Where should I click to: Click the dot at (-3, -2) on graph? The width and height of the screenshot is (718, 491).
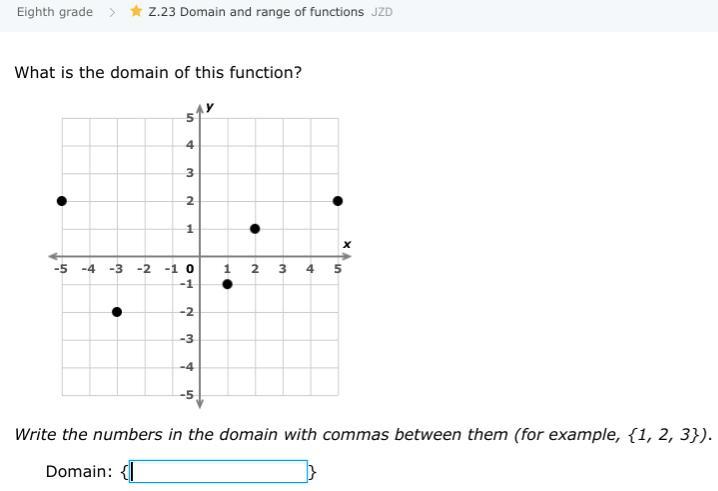pyautogui.click(x=117, y=312)
